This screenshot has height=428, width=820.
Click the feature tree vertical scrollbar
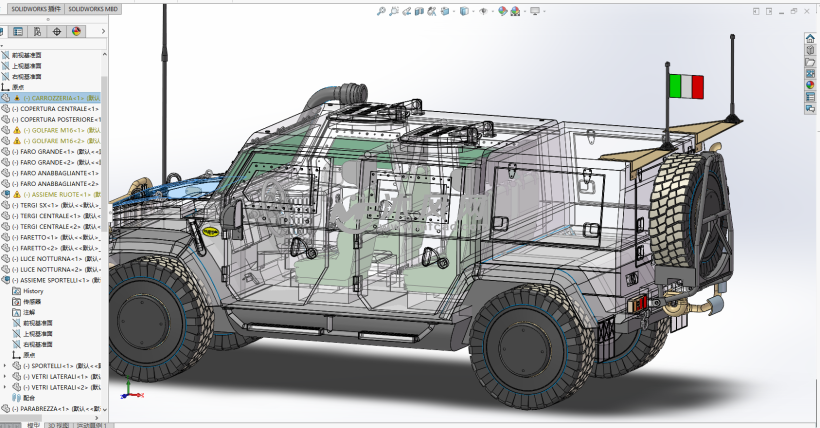(104, 154)
